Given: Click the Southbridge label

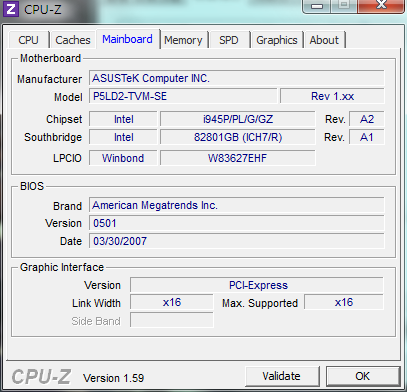Looking at the screenshot, I should point(53,137).
